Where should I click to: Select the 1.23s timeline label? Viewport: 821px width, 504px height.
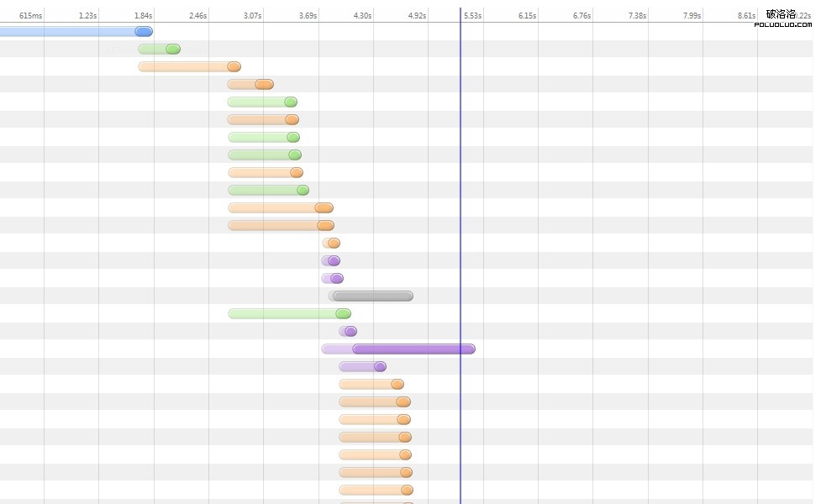tap(87, 16)
